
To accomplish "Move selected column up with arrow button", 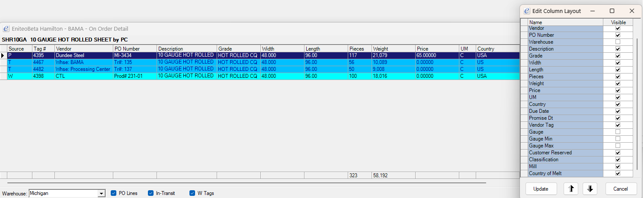I will 571,188.
